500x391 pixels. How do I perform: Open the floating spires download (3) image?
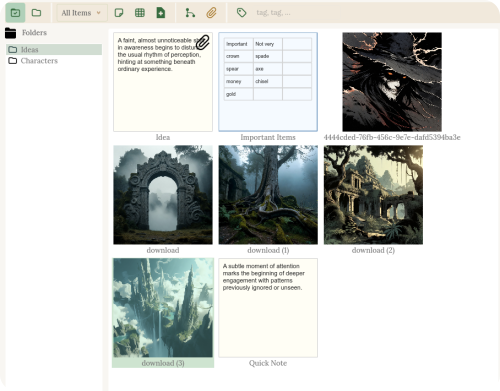click(x=163, y=308)
